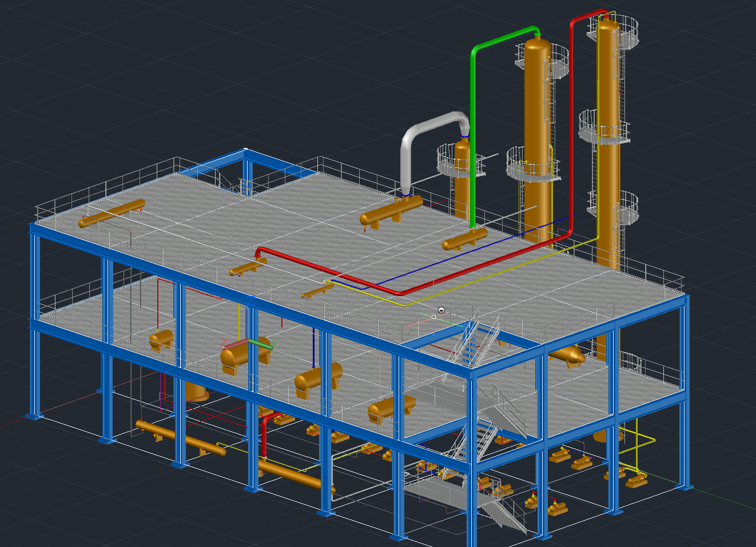
Task: Select small exchanger where red pipe begins
Action: (248, 267)
